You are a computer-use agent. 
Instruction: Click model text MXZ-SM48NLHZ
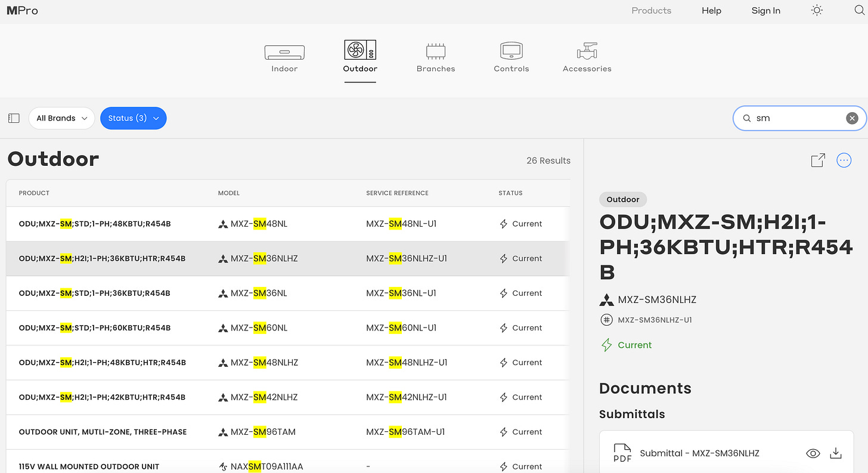(x=264, y=363)
